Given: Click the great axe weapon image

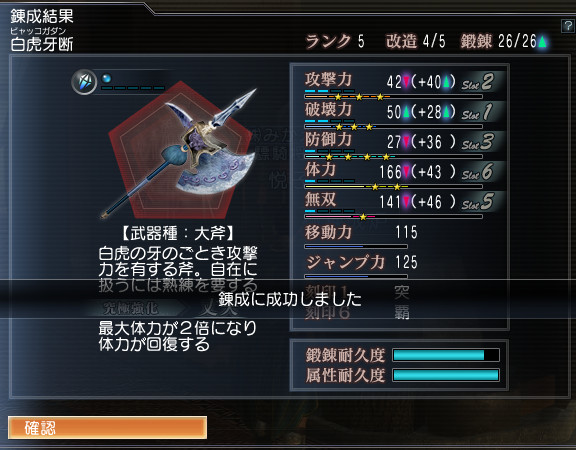Looking at the screenshot, I should pos(179,152).
